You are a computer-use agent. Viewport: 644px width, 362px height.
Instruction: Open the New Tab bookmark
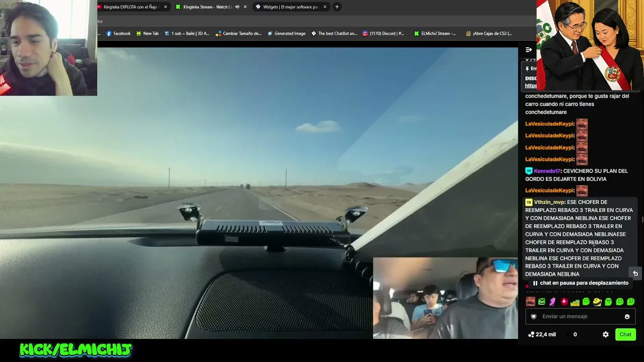(x=147, y=34)
